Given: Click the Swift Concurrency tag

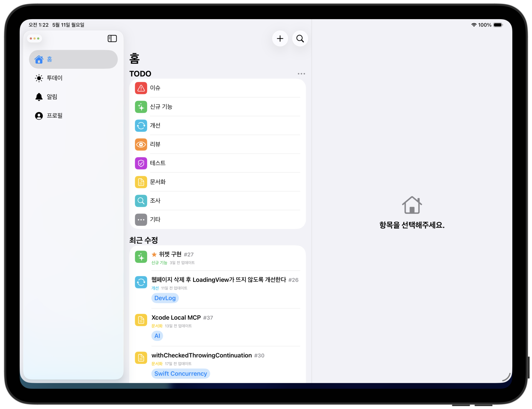Looking at the screenshot, I should click(x=181, y=374).
